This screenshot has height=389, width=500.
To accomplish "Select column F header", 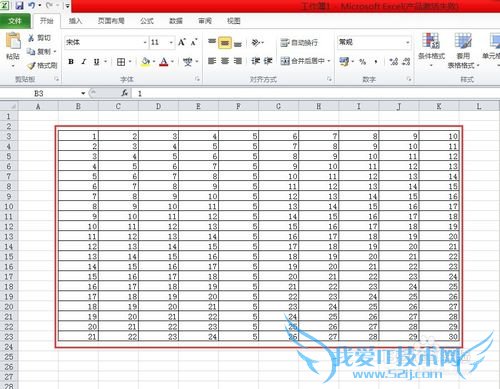I will (x=238, y=106).
